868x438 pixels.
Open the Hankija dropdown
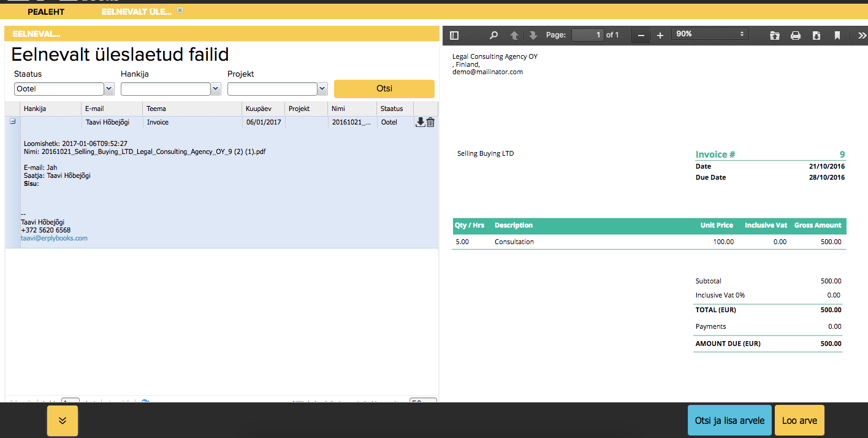[x=216, y=89]
